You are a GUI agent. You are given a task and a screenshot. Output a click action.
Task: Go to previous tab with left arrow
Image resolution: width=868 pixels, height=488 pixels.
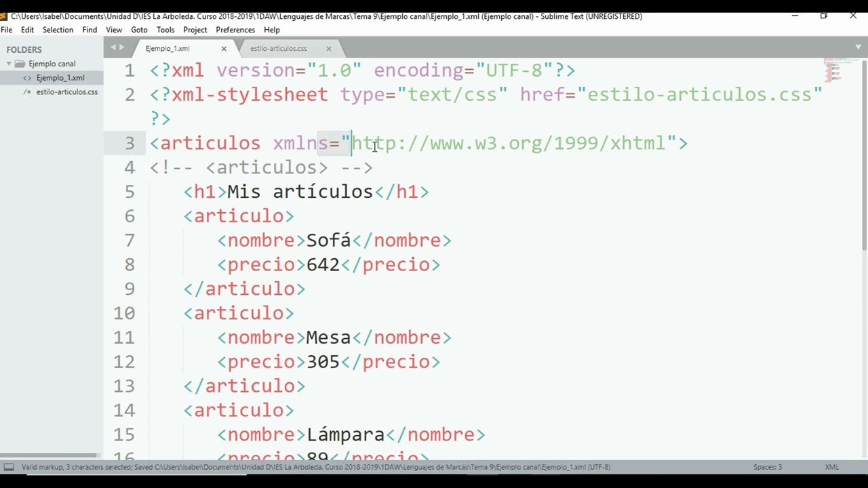[x=113, y=47]
